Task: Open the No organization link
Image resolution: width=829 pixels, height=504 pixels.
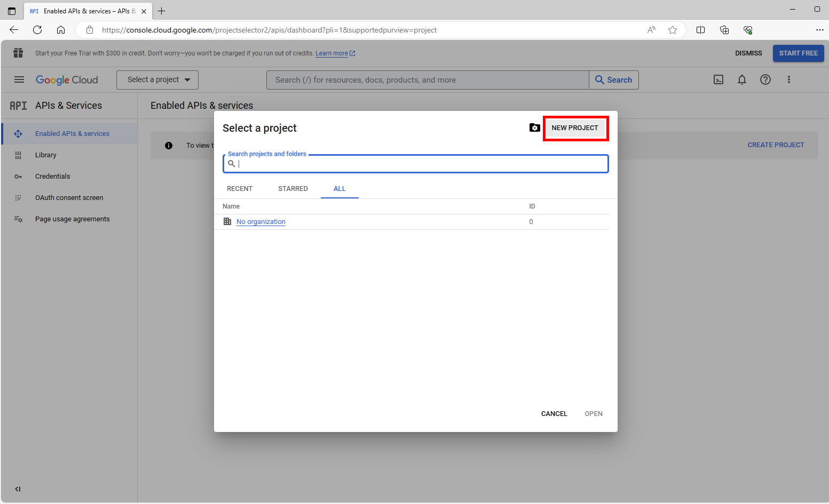Action: pos(261,222)
